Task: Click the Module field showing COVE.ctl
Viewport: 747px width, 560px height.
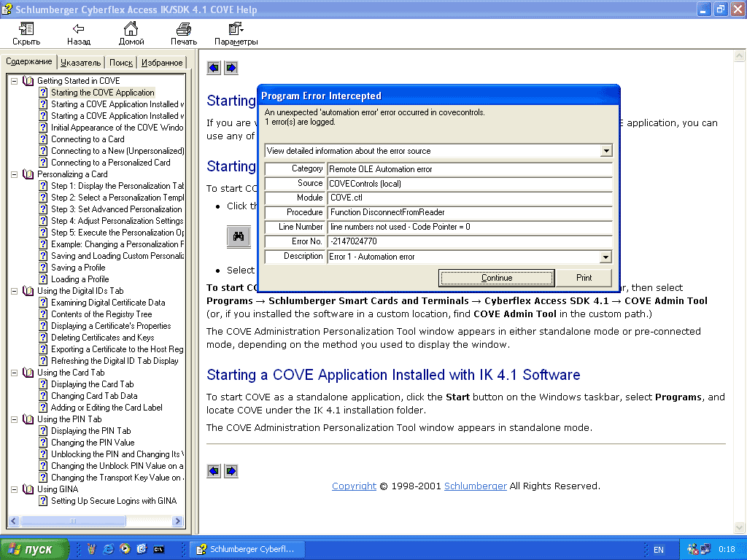Action: pos(469,198)
